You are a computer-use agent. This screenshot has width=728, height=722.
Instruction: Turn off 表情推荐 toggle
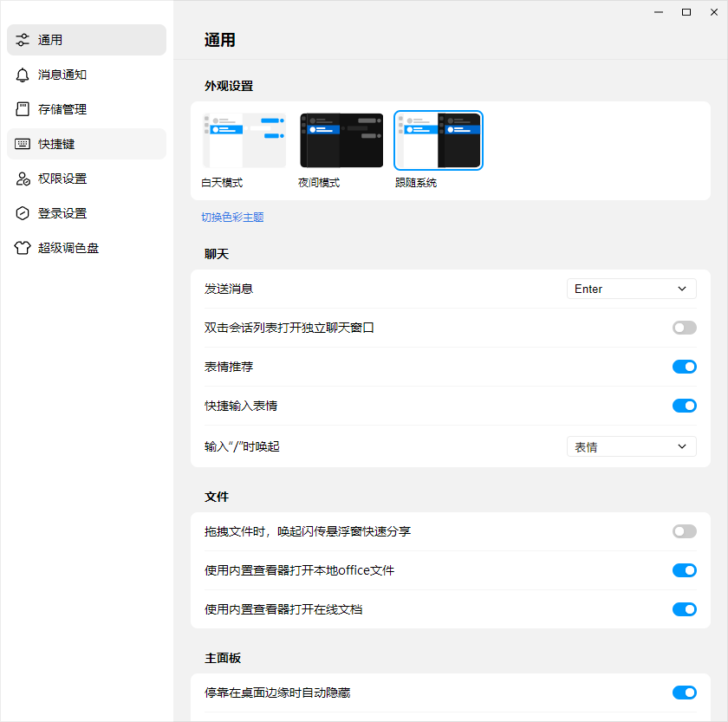click(x=685, y=367)
